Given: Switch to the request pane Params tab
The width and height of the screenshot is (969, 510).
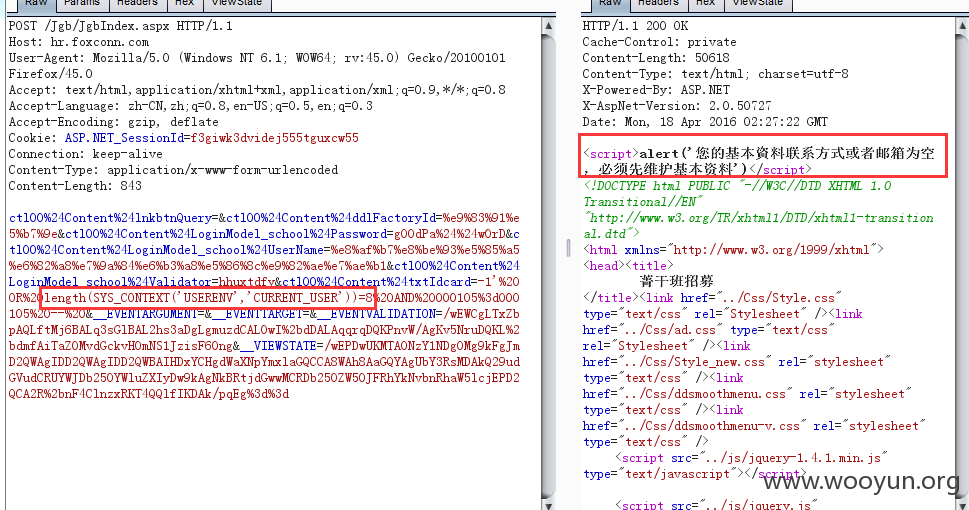Looking at the screenshot, I should pos(83,4).
